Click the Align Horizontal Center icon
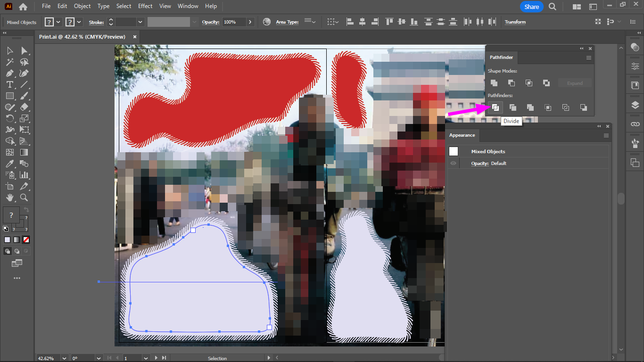Viewport: 644px width, 362px height. (x=362, y=22)
